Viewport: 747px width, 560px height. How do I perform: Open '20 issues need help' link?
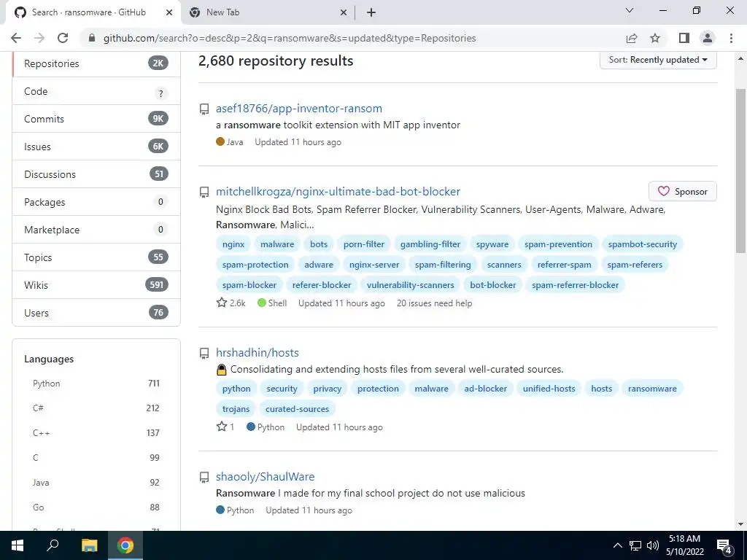(435, 303)
